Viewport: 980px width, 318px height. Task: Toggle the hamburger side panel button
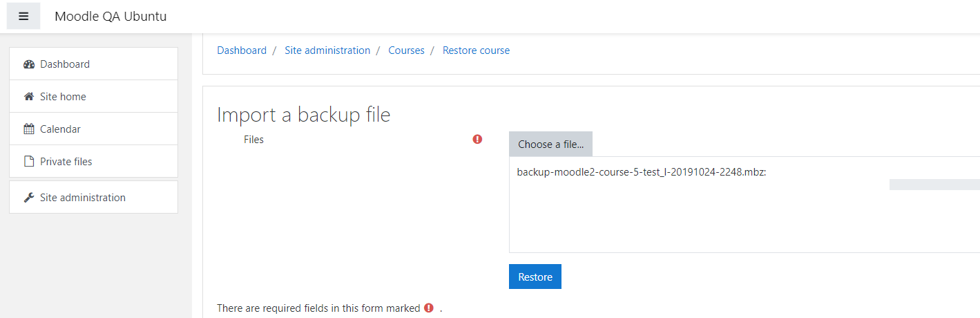23,17
